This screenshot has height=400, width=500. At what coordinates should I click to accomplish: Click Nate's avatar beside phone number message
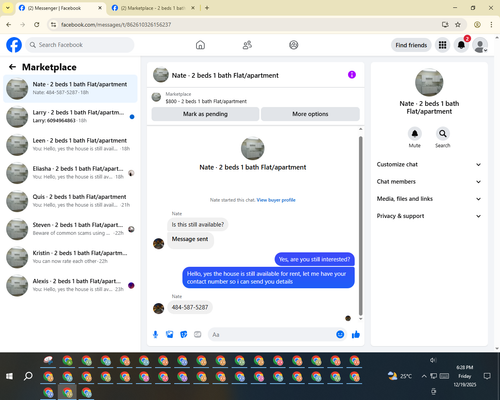(158, 308)
